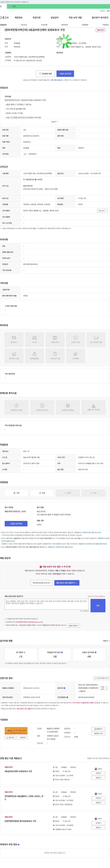Open the 출산휴가·육아휴직 menu
The height and width of the screenshot is (868, 110).
[x=100, y=17]
